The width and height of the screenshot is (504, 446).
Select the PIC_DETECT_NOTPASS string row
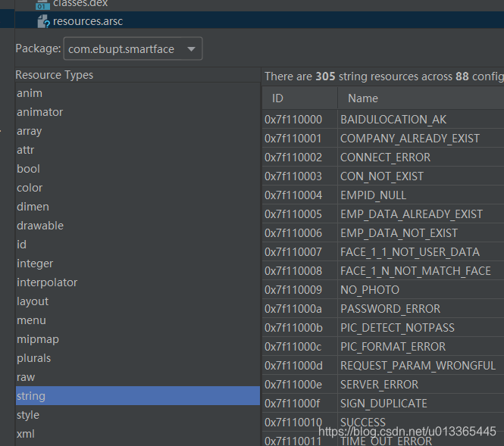click(x=383, y=328)
